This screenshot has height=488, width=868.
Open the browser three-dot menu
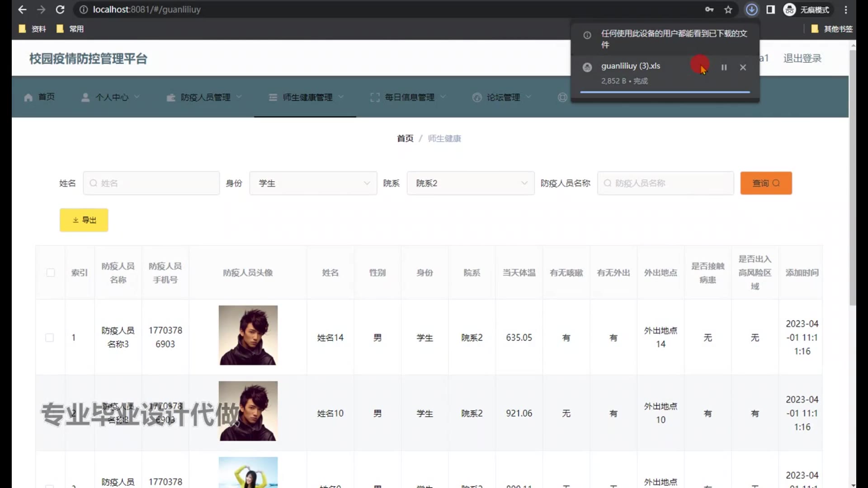[x=846, y=9]
